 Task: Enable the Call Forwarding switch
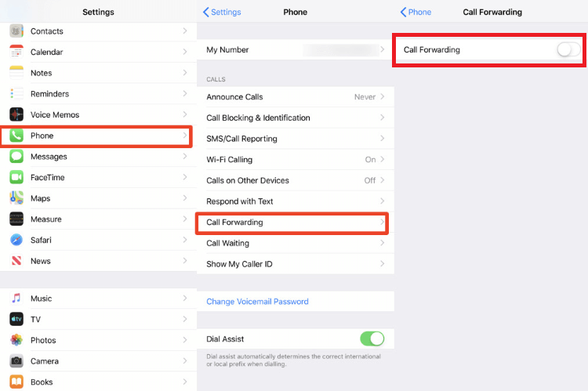click(568, 49)
